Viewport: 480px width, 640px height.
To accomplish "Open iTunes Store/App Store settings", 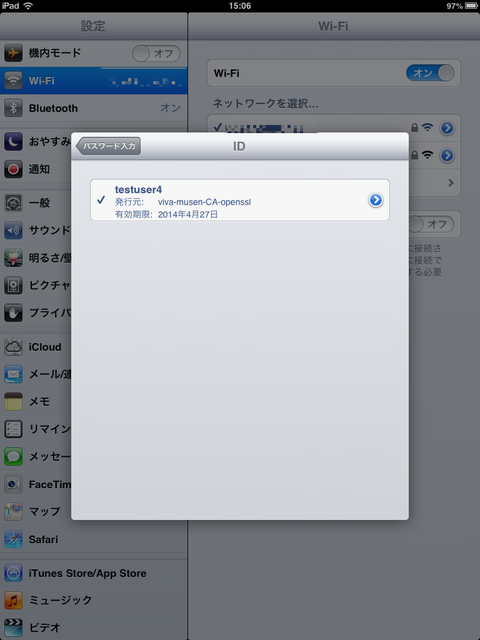I will click(93, 573).
